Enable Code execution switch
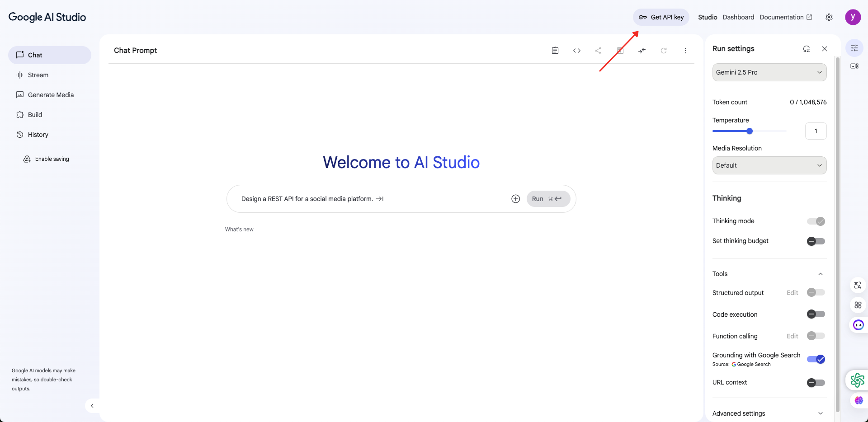Screen dimensions: 868x422 tap(816, 314)
